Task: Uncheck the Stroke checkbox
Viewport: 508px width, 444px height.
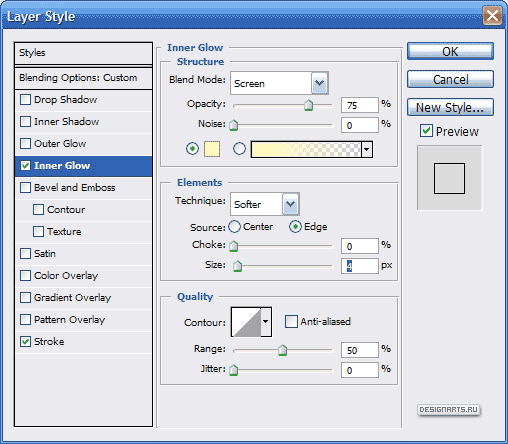Action: coord(25,342)
